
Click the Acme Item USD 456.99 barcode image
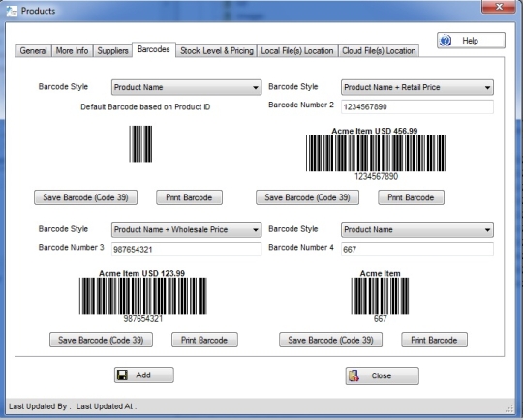coord(376,153)
